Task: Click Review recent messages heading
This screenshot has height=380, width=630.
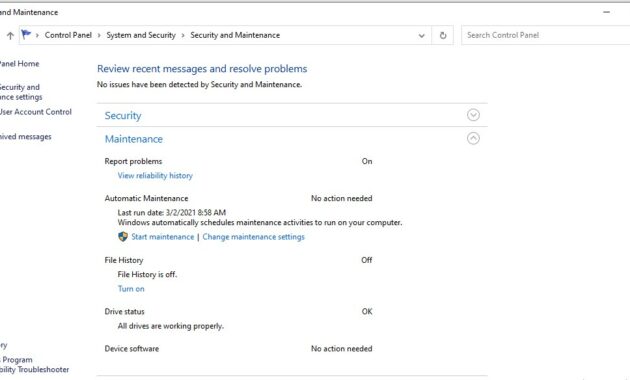Action: coord(202,69)
